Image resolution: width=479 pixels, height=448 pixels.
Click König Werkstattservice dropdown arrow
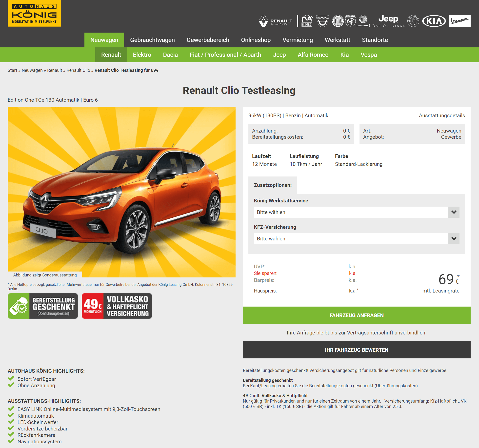pos(454,212)
